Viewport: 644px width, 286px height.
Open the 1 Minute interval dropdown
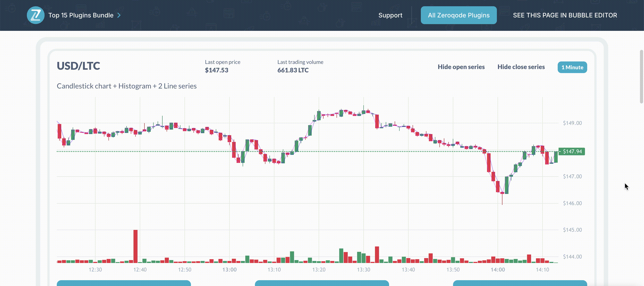pyautogui.click(x=572, y=67)
